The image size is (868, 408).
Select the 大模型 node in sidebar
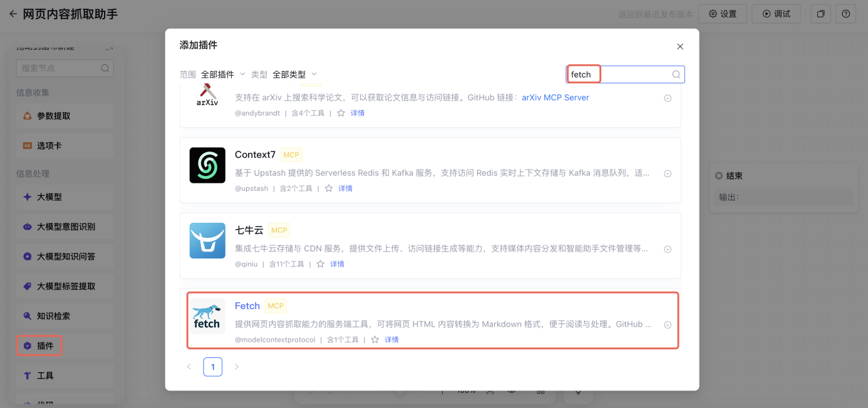[49, 197]
